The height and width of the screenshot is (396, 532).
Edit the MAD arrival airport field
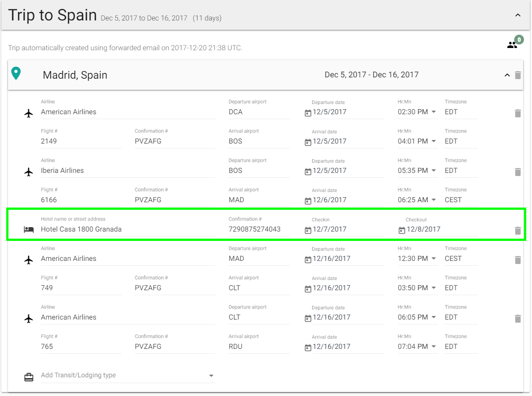tap(259, 200)
